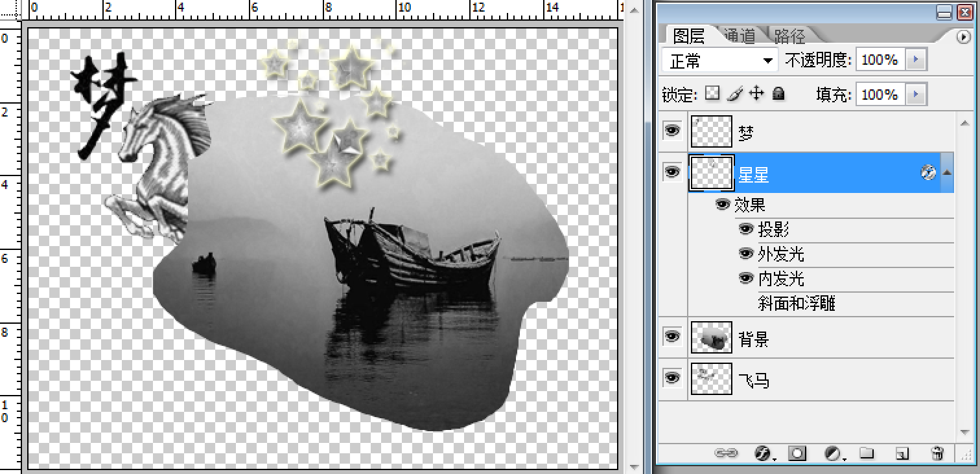Switch to the 通道 tab
The image size is (980, 474).
click(740, 36)
